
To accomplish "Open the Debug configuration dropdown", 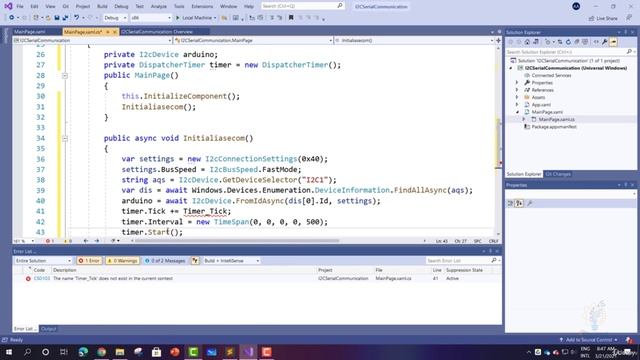I will pos(115,18).
